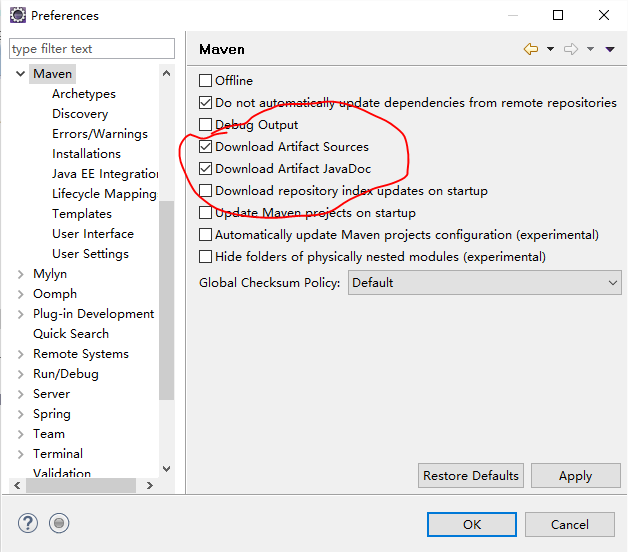
Task: Click the Oomph preference recorder icon
Action: pos(59,523)
